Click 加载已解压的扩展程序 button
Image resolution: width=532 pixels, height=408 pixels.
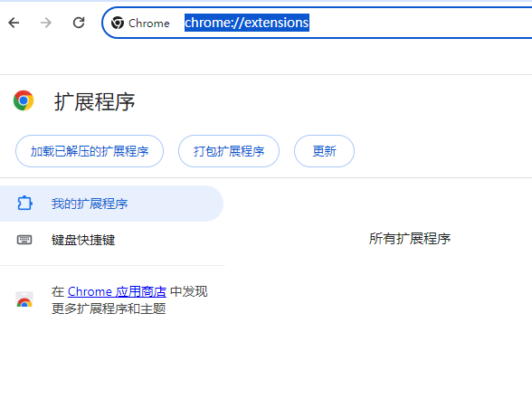(x=90, y=151)
